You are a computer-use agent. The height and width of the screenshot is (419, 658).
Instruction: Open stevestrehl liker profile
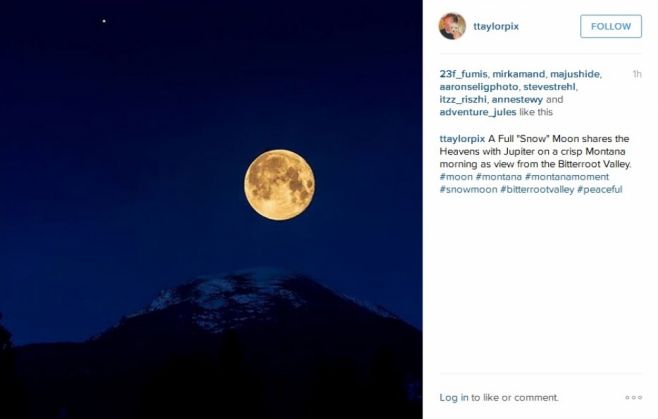(x=549, y=87)
